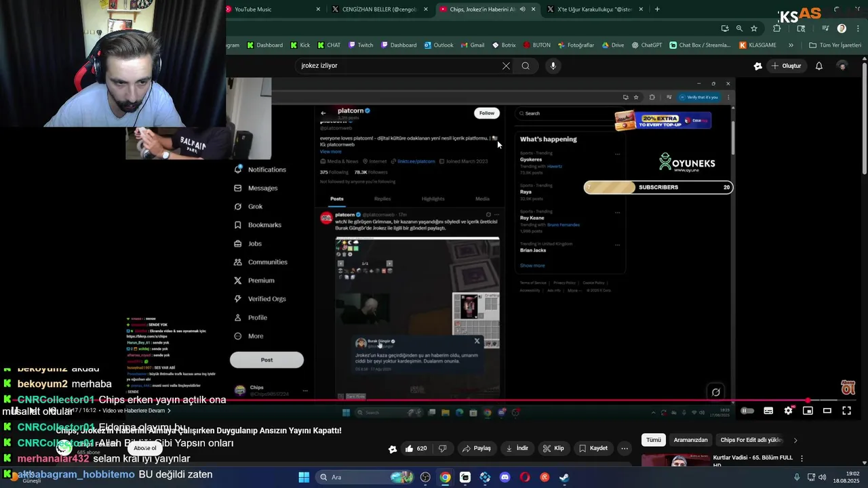Dislike the video with thumbs down

click(443, 448)
